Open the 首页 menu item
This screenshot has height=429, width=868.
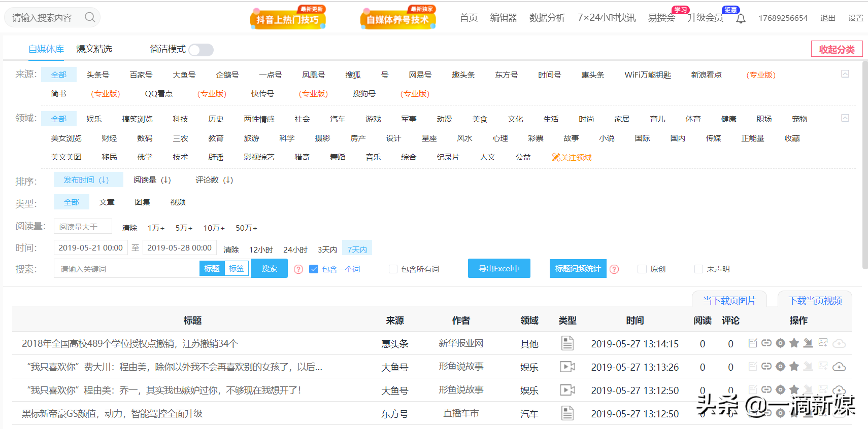tap(469, 18)
